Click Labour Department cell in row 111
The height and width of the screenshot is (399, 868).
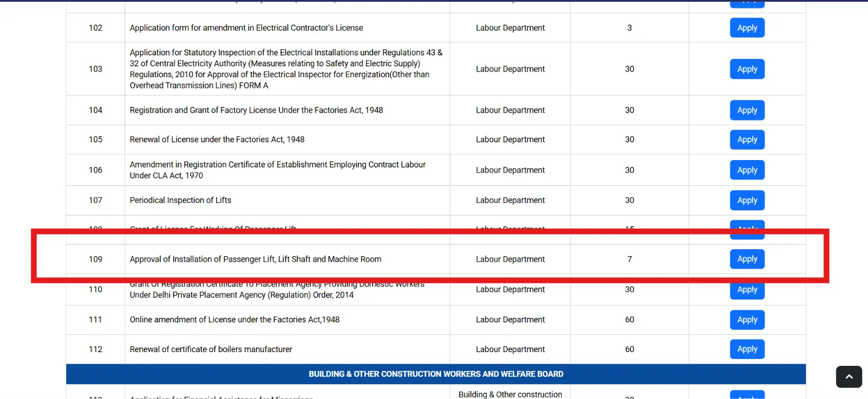tap(510, 320)
